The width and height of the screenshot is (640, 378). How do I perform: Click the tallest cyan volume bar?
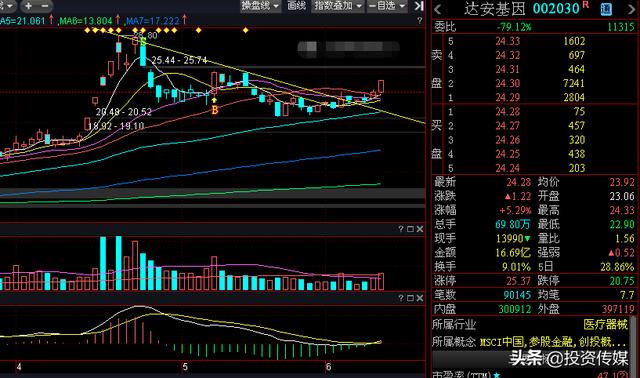118,263
